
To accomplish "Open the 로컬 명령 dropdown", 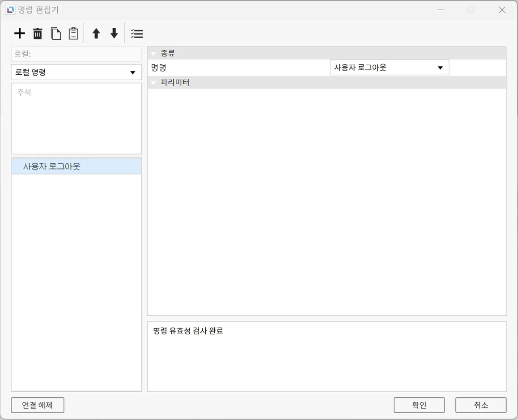I will coord(76,72).
